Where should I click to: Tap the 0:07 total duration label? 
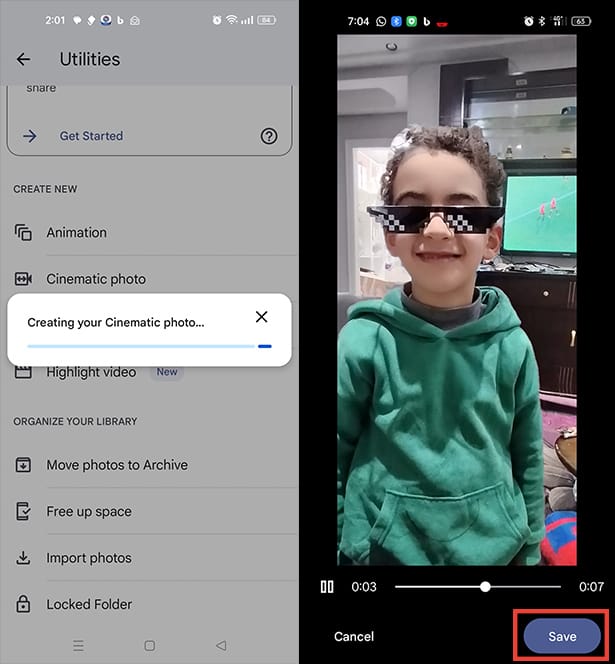click(591, 587)
